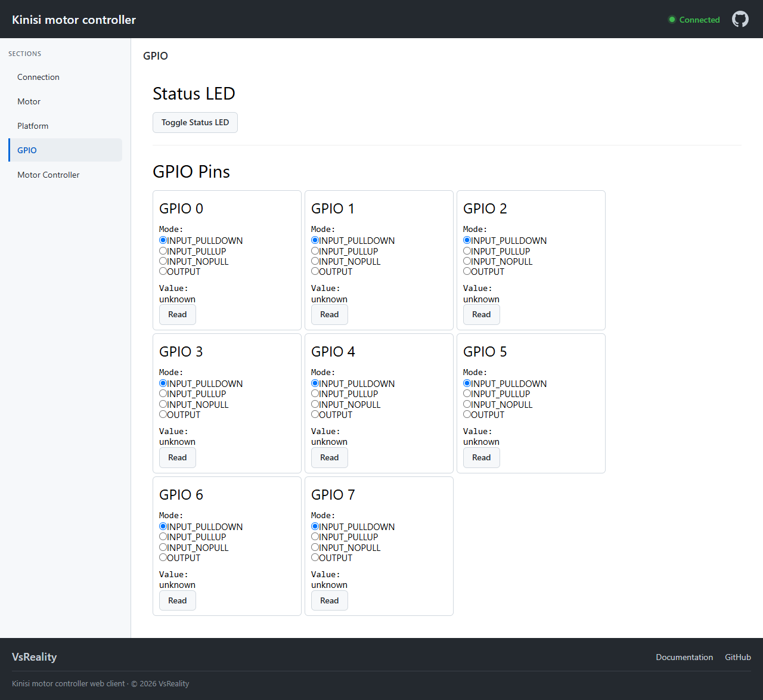Select INPUT_PULLDOWN for GPIO 2
The height and width of the screenshot is (700, 763).
pos(467,240)
